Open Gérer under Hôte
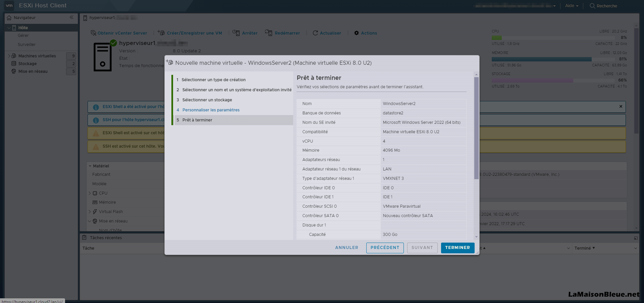Image resolution: width=644 pixels, height=303 pixels. [x=23, y=36]
